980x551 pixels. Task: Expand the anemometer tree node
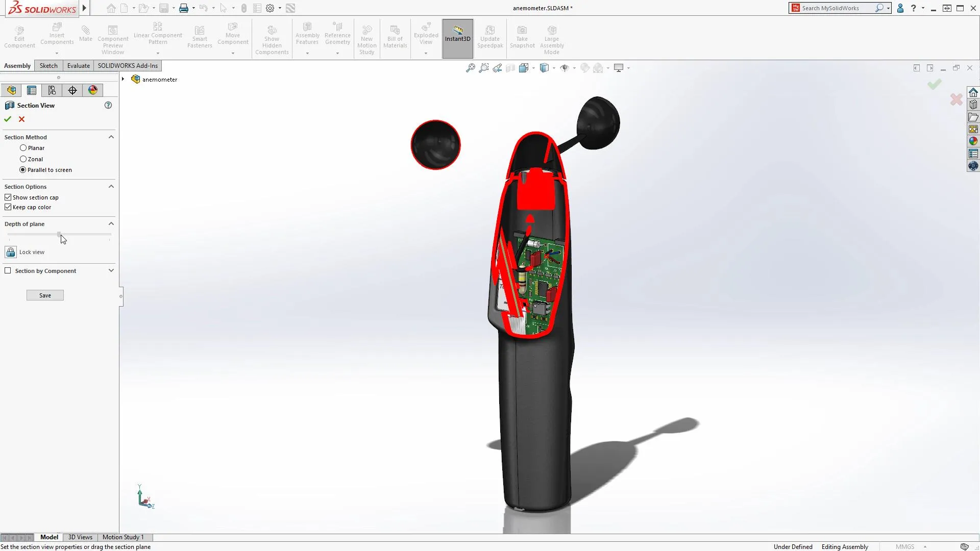click(123, 79)
